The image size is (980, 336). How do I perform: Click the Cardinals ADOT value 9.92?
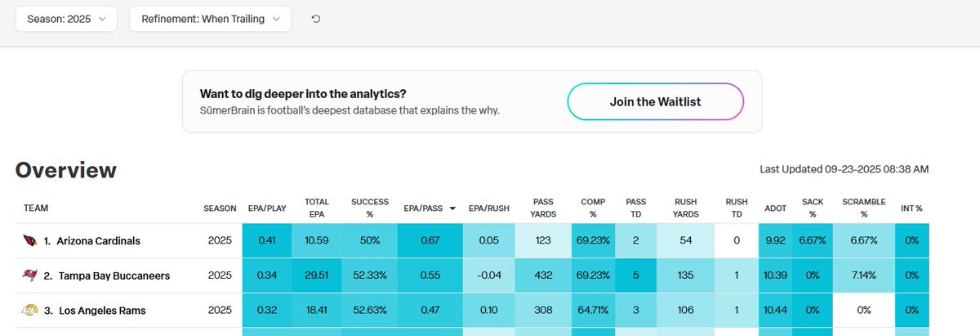click(x=776, y=241)
